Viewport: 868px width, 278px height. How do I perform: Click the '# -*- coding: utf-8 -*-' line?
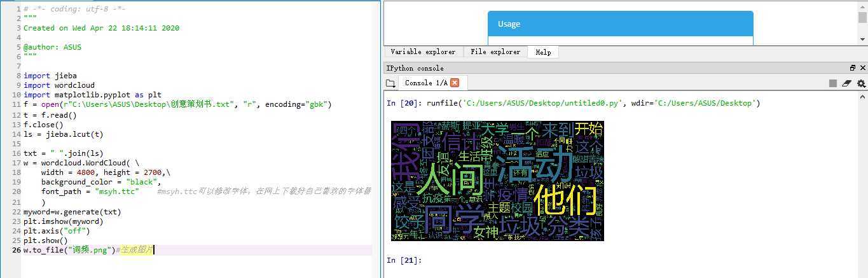pos(74,9)
